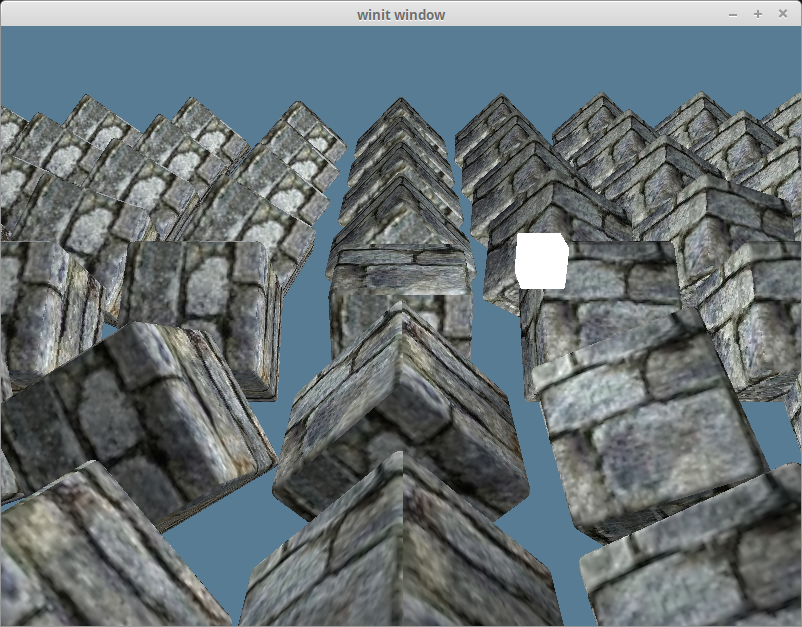Click the empty blue sky above the cubes
The image size is (802, 627).
(400, 60)
